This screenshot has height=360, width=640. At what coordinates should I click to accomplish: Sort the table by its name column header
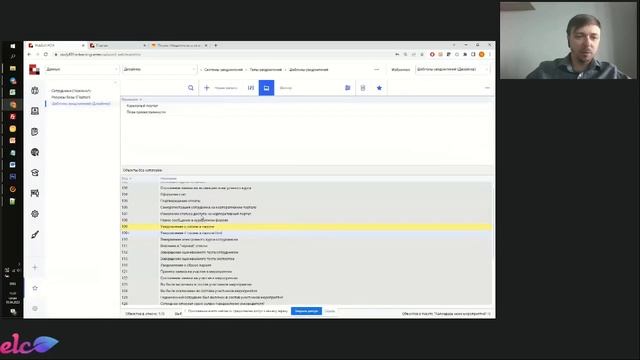pyautogui.click(x=168, y=178)
